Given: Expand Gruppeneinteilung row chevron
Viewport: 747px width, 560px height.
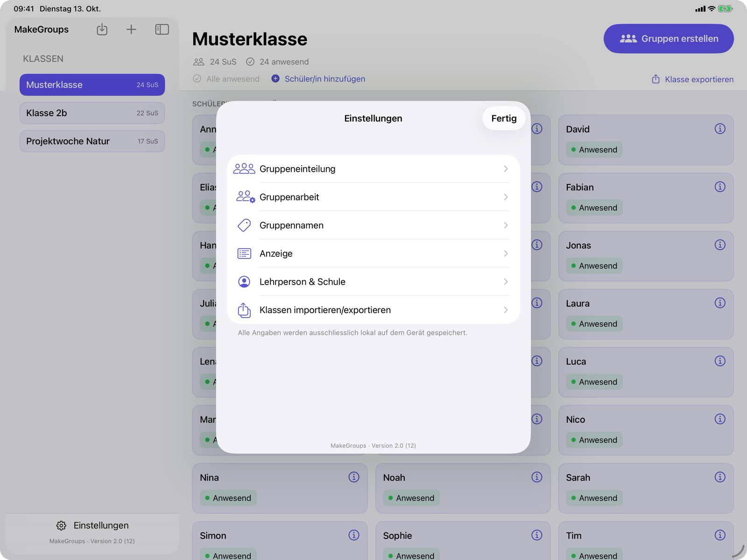Looking at the screenshot, I should click(x=506, y=169).
